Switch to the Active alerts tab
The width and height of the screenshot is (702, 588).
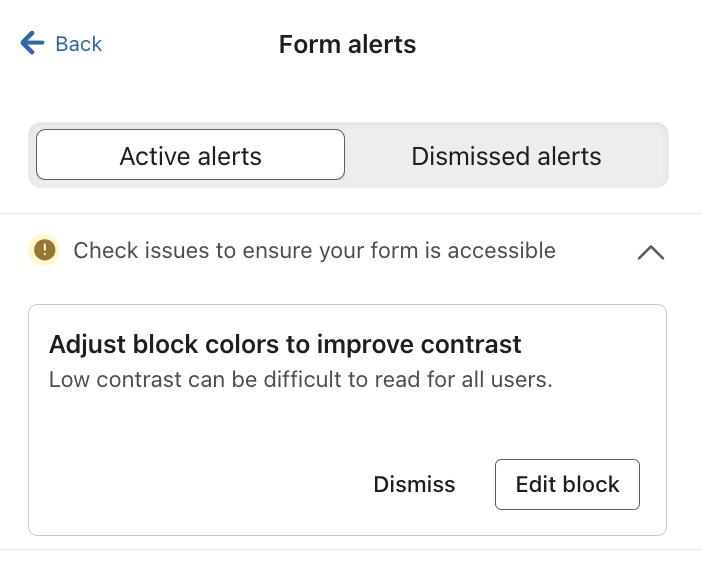pyautogui.click(x=190, y=156)
